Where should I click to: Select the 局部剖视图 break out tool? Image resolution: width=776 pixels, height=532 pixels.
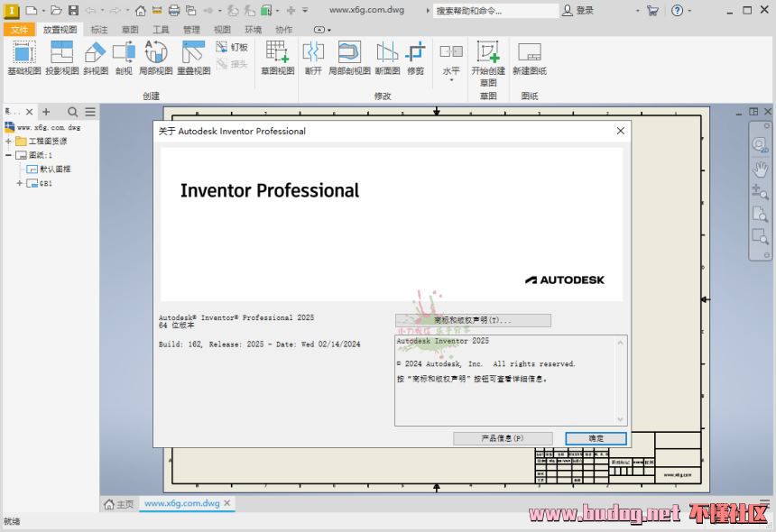click(349, 58)
